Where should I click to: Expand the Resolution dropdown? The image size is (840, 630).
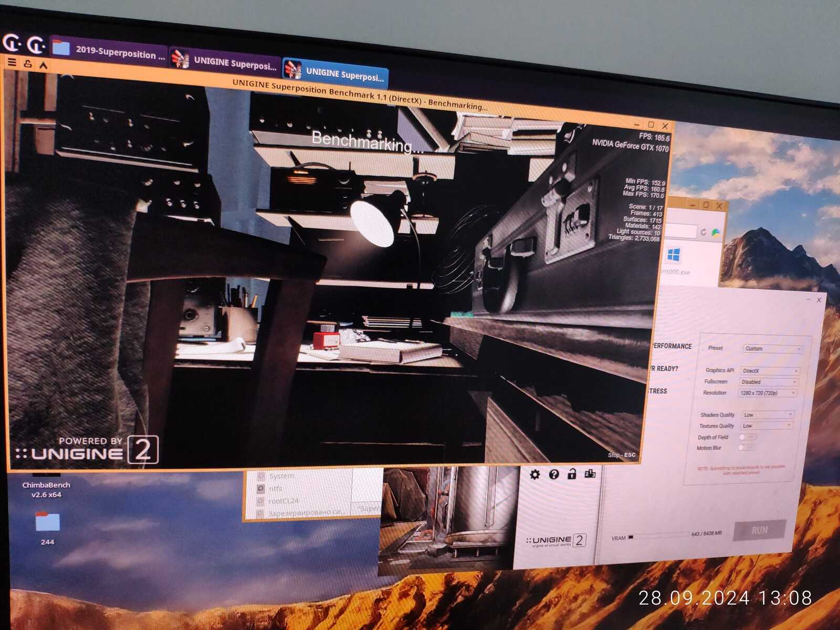point(768,393)
